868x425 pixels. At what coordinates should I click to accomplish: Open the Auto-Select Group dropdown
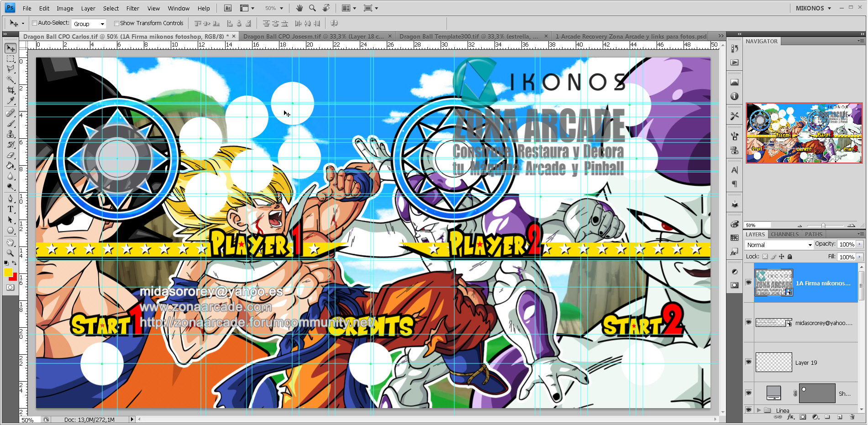tap(89, 24)
